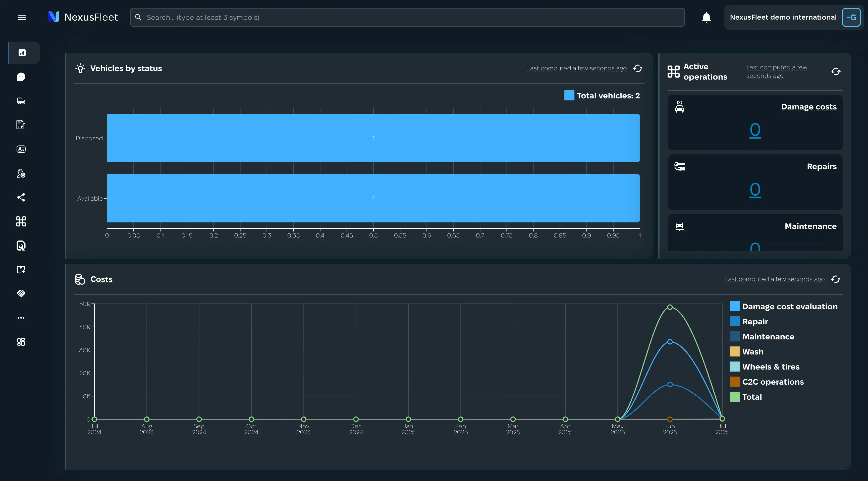This screenshot has width=868, height=481.
Task: Open the share network sidebar icon
Action: tap(21, 197)
